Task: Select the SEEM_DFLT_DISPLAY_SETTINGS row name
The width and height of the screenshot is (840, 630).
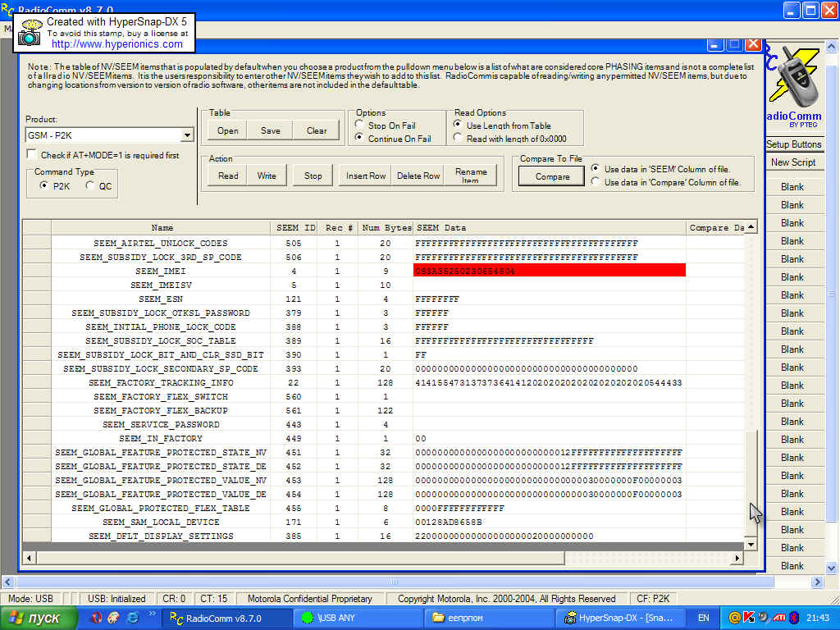Action: [161, 536]
